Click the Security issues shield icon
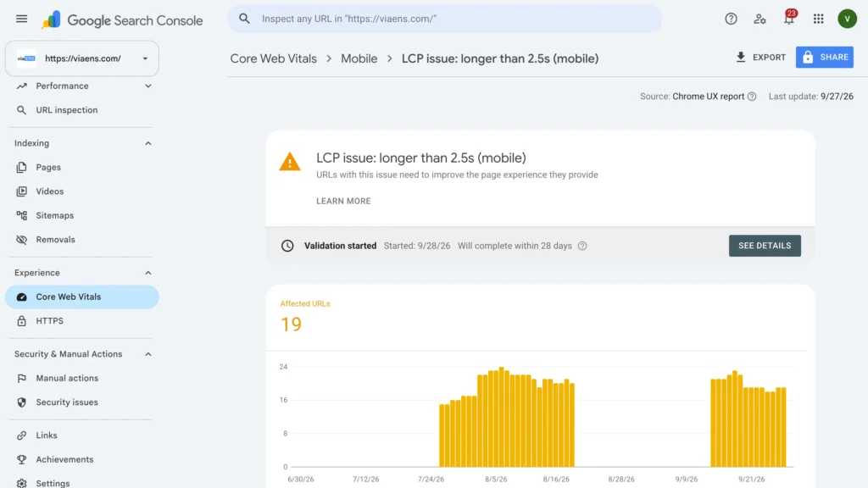The image size is (868, 488). (21, 402)
